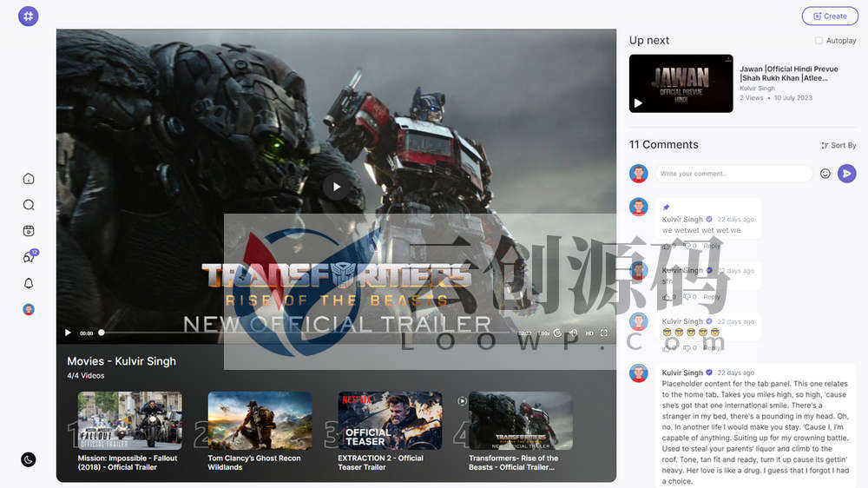Click the large center play button
The image size is (868, 488).
click(336, 187)
